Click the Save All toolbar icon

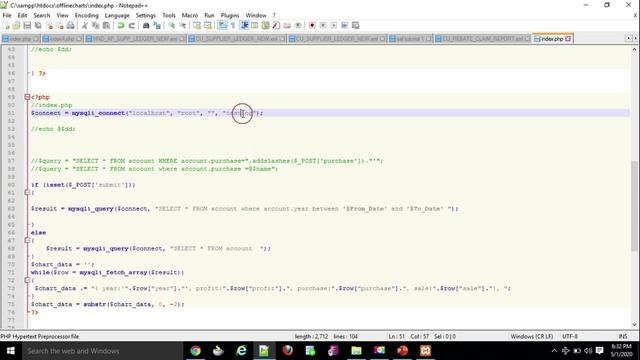38,26
